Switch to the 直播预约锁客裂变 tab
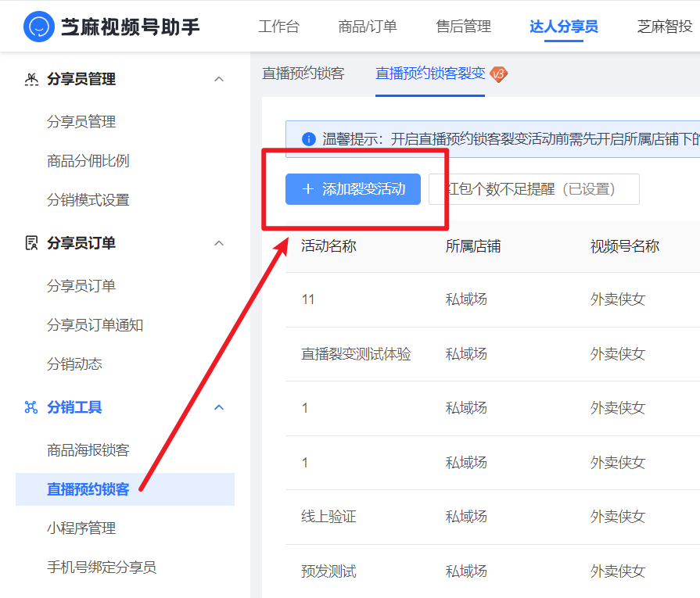 [x=430, y=73]
